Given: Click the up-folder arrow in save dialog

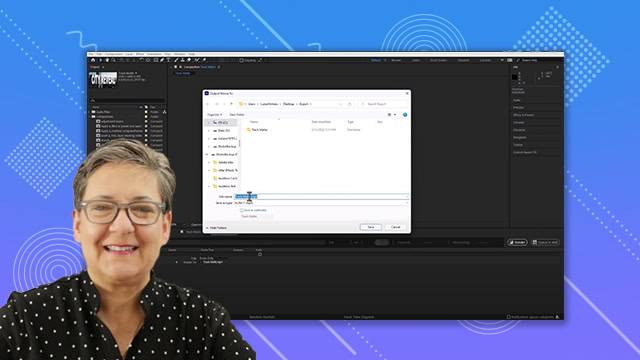Looking at the screenshot, I should pyautogui.click(x=231, y=104).
